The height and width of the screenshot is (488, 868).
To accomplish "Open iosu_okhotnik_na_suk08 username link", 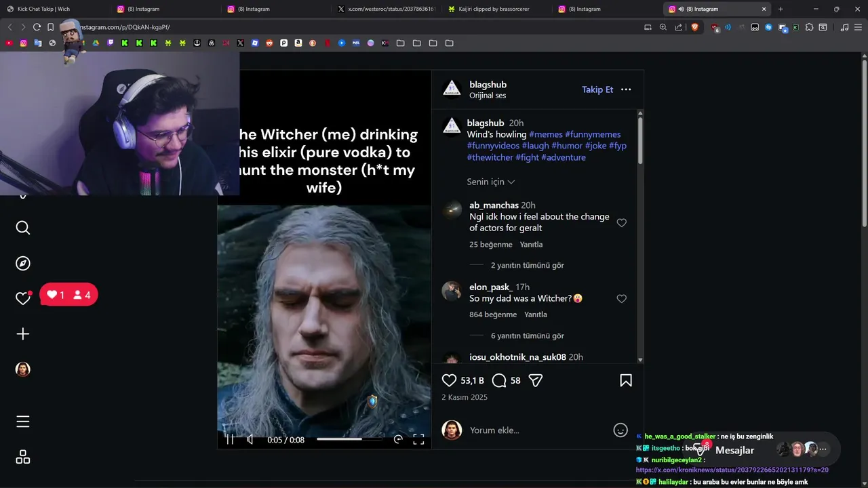I will (x=517, y=357).
